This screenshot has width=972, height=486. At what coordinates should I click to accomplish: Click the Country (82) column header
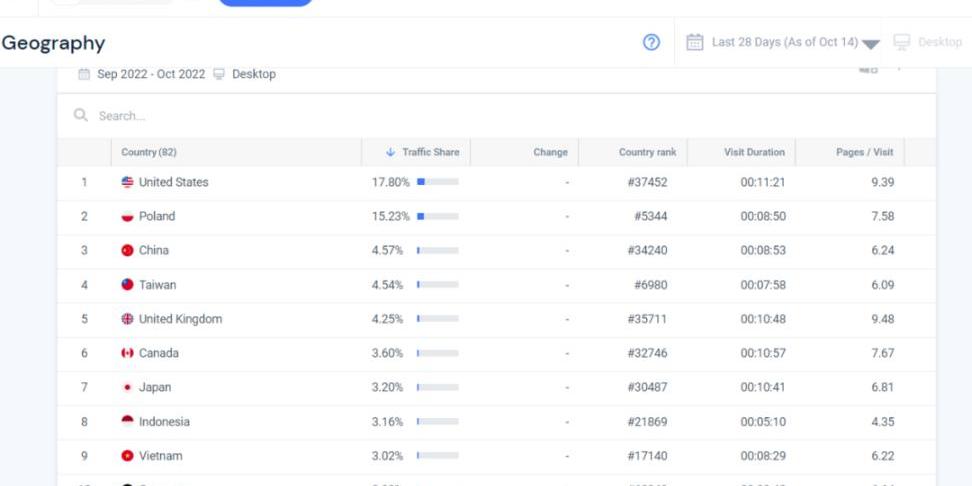tap(149, 152)
